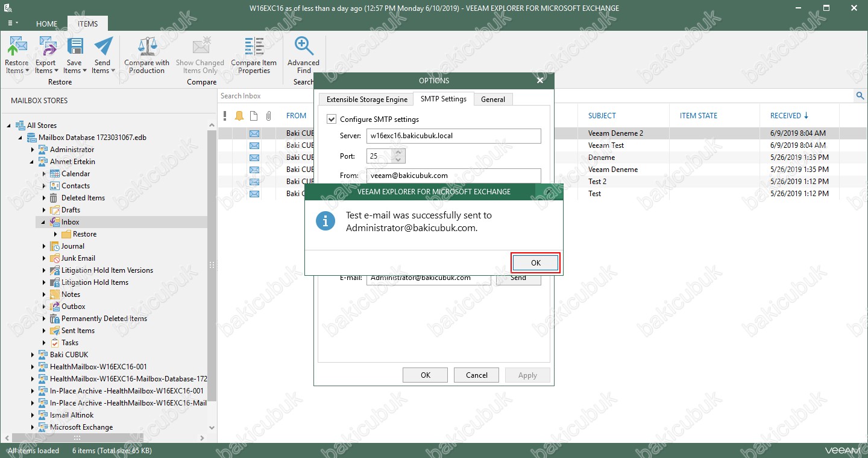The image size is (868, 458).
Task: Click the search magnifier icon in Search Inbox
Action: [x=860, y=96]
